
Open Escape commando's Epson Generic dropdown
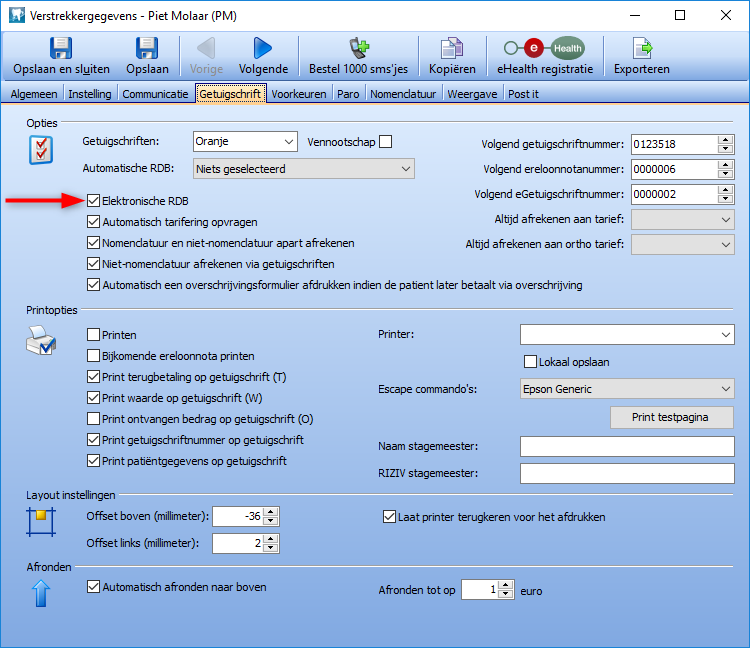[627, 389]
